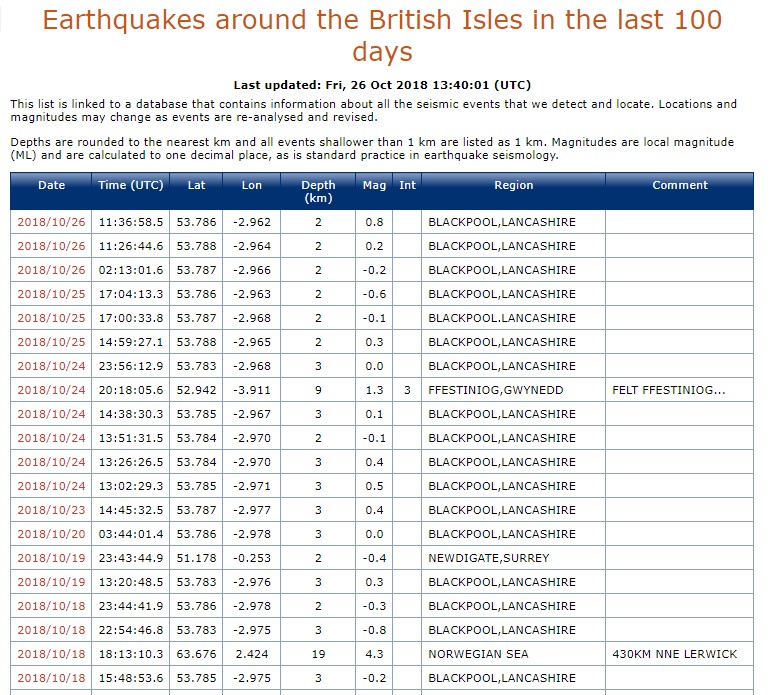Click the date link for the Newdigate, Surrey event
This screenshot has height=695, width=776.
coord(52,558)
